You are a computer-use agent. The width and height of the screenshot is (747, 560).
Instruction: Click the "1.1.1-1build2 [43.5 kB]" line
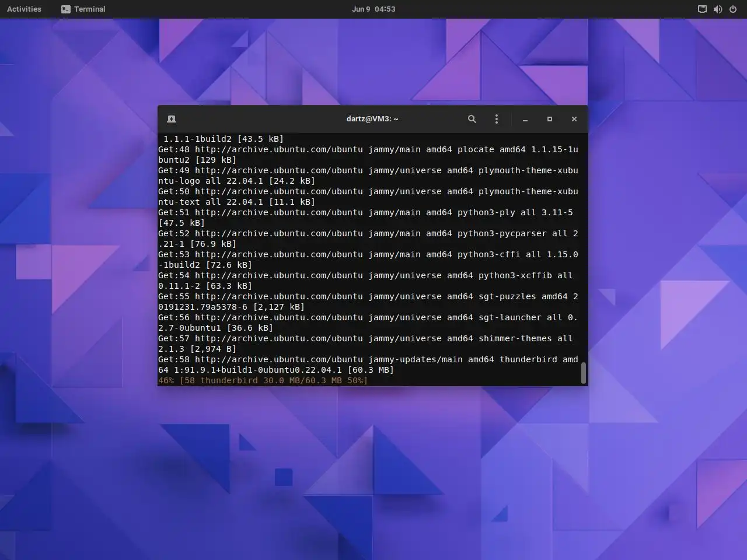[224, 139]
